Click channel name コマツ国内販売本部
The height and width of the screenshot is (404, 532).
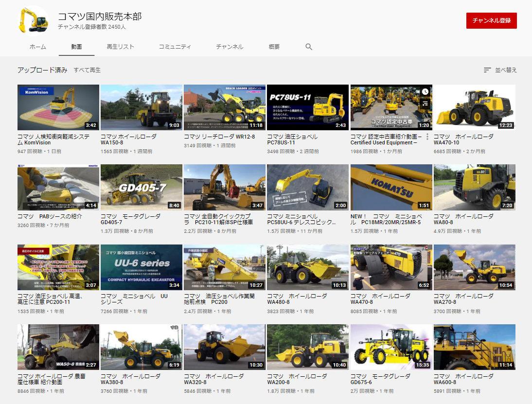coord(100,17)
